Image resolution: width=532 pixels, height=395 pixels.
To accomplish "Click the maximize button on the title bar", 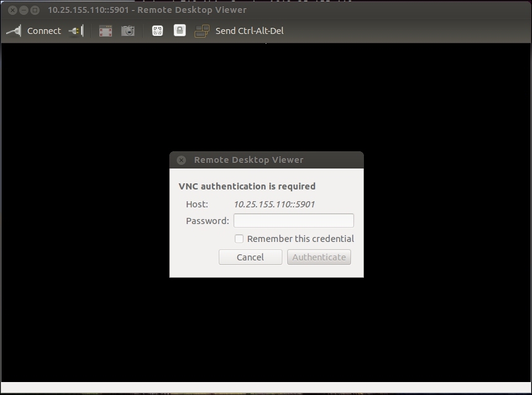I will point(36,10).
